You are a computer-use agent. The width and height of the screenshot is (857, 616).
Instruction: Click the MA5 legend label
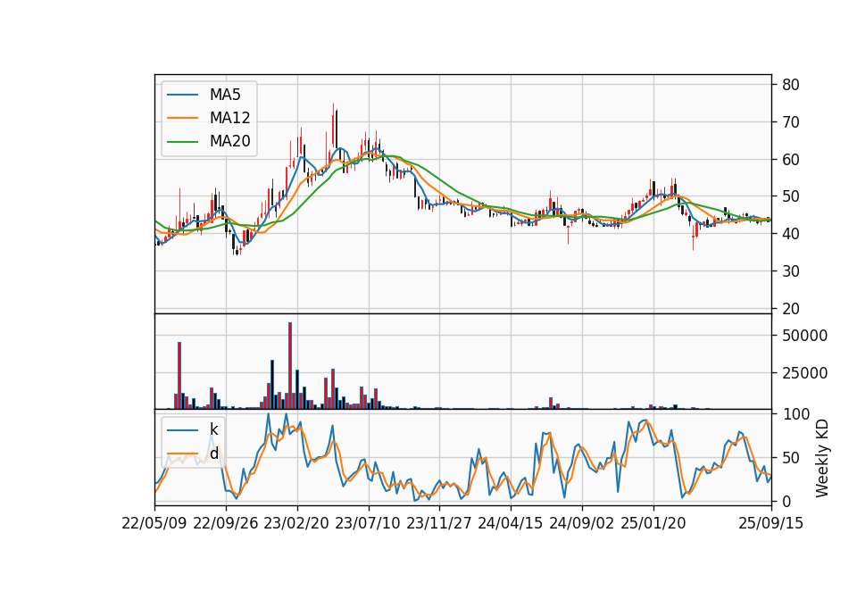pyautogui.click(x=225, y=95)
